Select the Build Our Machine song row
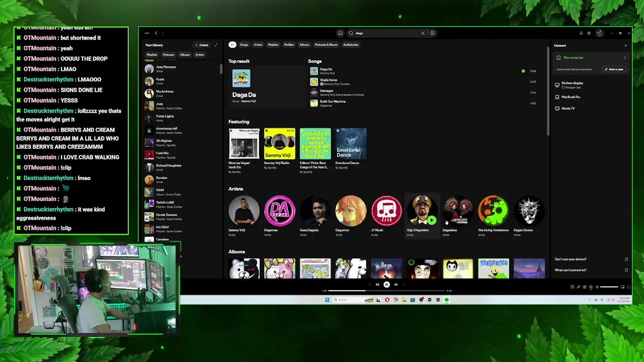This screenshot has height=362, width=644. (423, 103)
